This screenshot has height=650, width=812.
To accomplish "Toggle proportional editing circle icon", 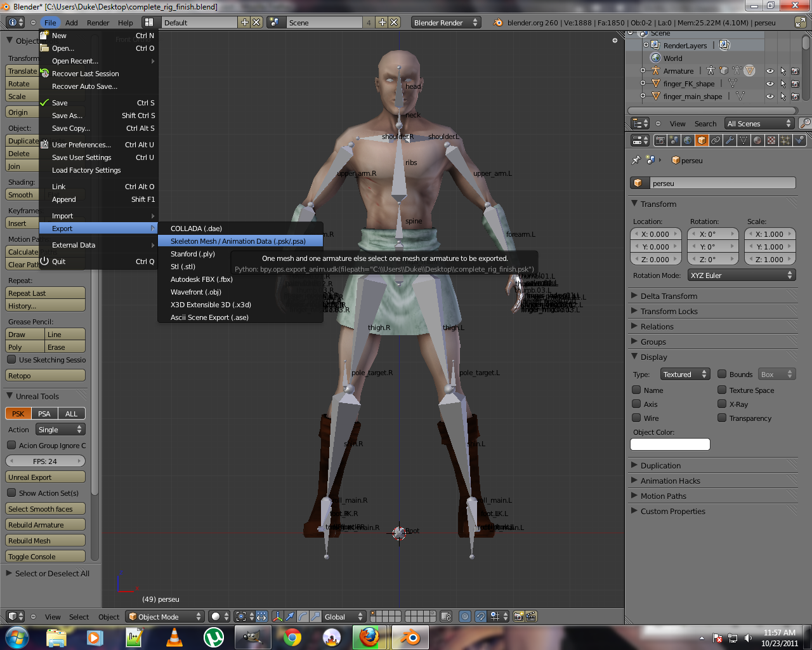I will click(x=465, y=616).
